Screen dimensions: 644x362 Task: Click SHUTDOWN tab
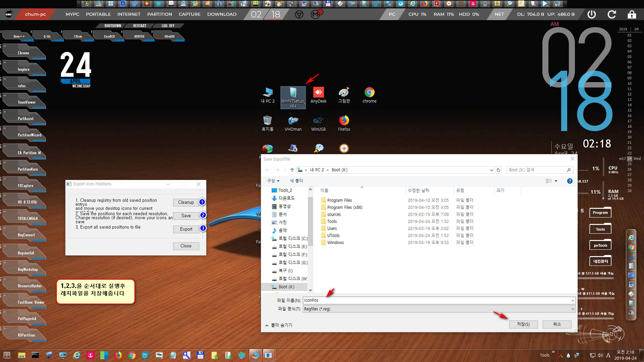click(x=112, y=26)
